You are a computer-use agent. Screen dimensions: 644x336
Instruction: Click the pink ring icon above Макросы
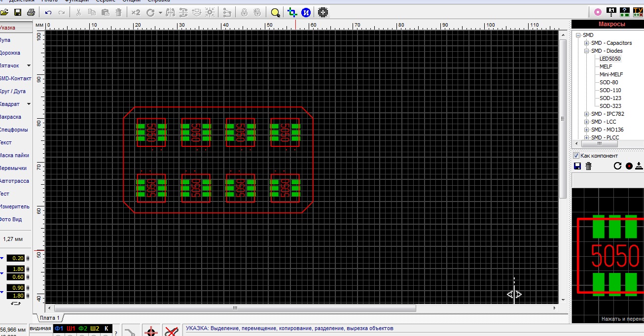pyautogui.click(x=598, y=12)
